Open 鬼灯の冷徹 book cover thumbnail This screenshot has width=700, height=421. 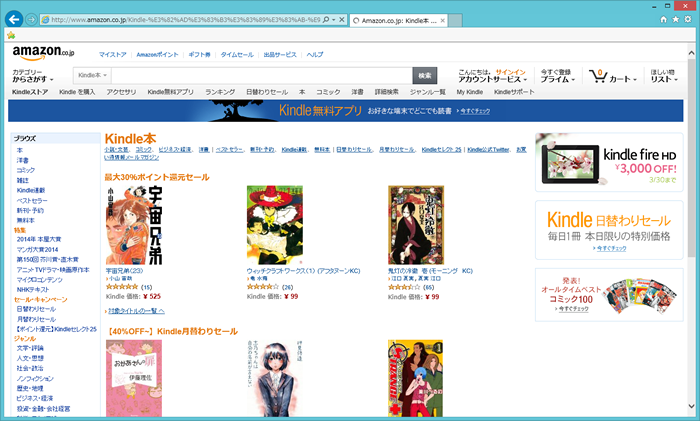(416, 225)
